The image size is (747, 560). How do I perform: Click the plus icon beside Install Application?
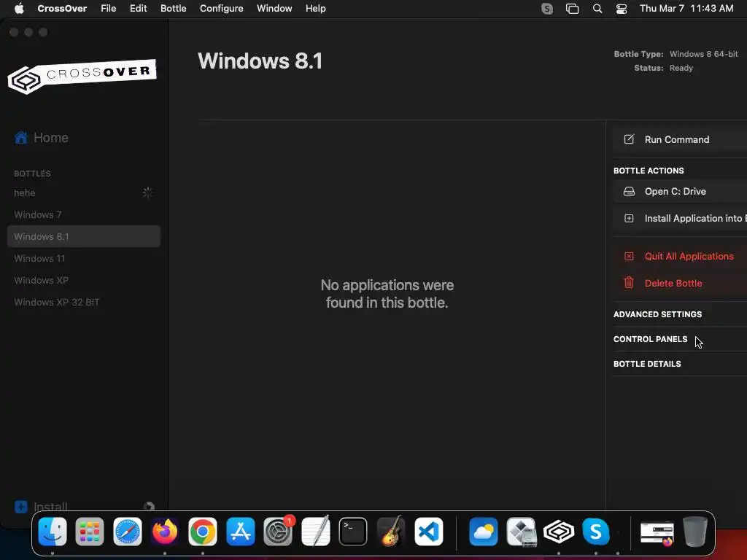(x=629, y=219)
